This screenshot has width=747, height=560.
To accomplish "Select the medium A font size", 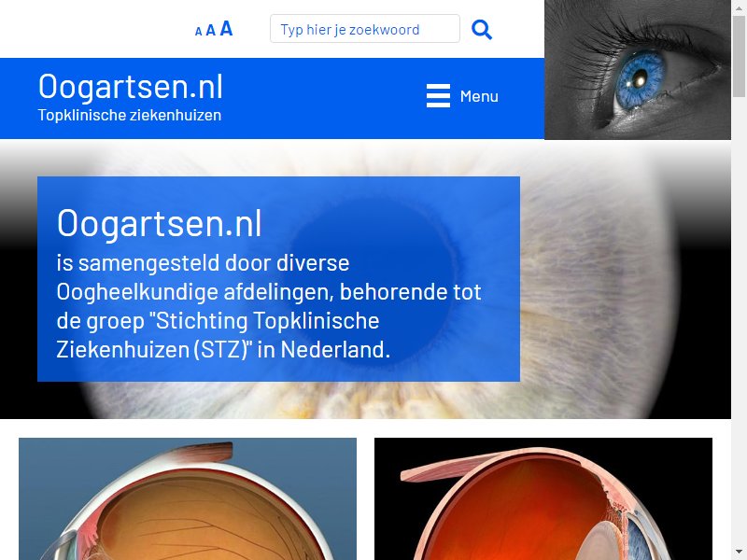I will [211, 31].
